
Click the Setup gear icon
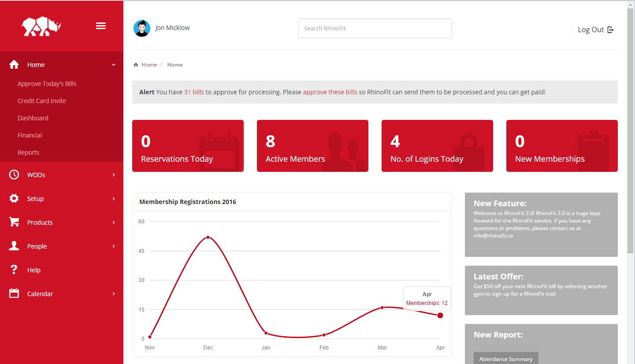(14, 198)
